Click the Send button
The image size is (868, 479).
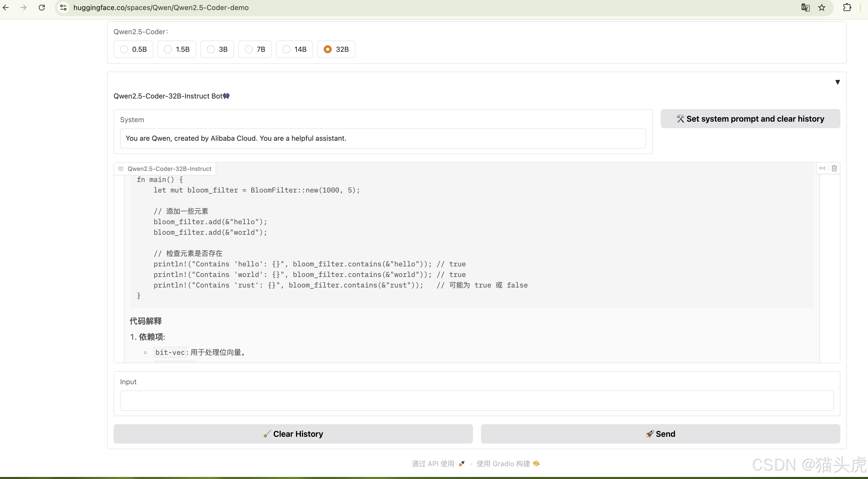[x=660, y=434]
